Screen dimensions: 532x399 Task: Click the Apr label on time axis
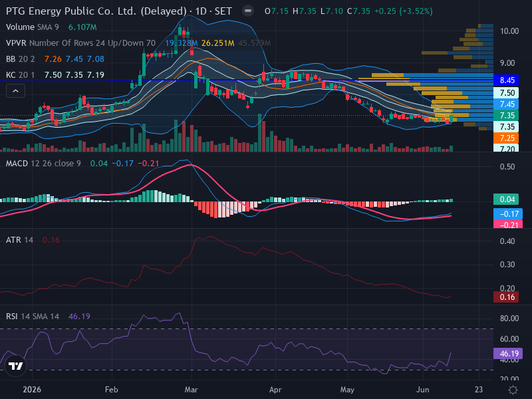[x=275, y=390]
